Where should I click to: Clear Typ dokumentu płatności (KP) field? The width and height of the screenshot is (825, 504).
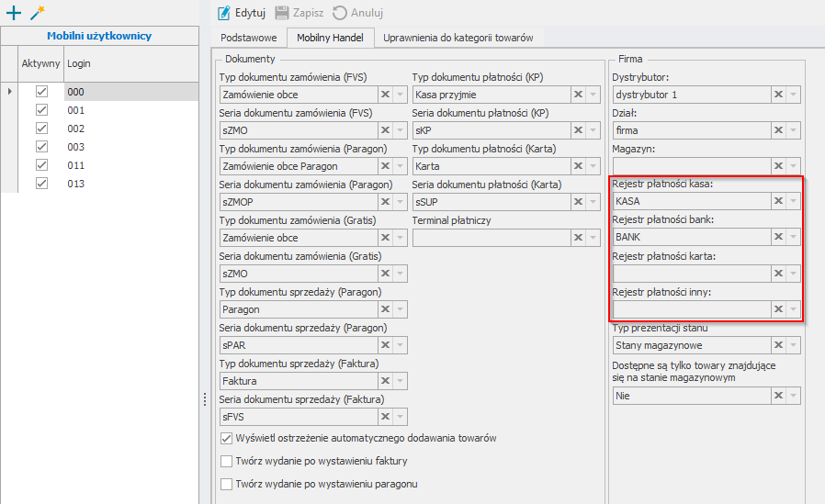point(578,94)
